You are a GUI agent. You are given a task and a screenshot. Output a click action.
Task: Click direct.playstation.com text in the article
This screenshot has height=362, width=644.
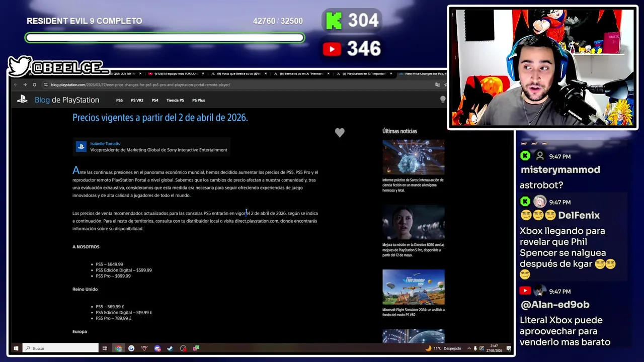click(x=256, y=221)
